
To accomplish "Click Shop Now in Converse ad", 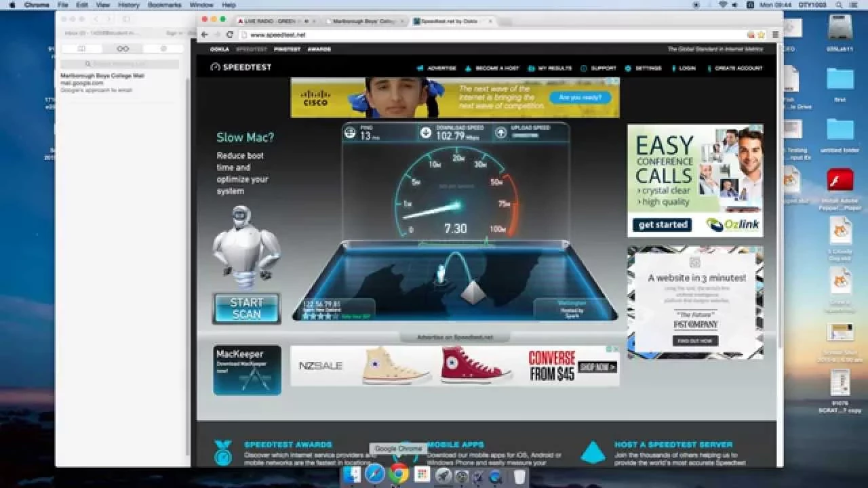I will coord(598,367).
